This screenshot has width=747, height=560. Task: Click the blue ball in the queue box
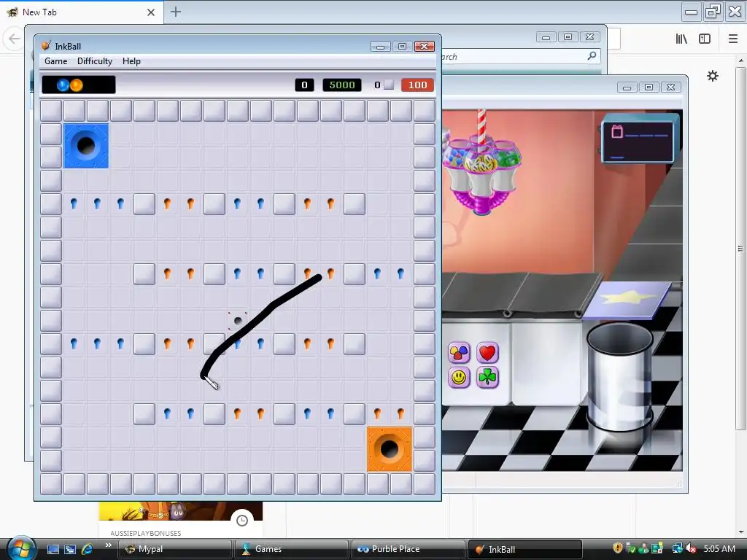click(63, 85)
